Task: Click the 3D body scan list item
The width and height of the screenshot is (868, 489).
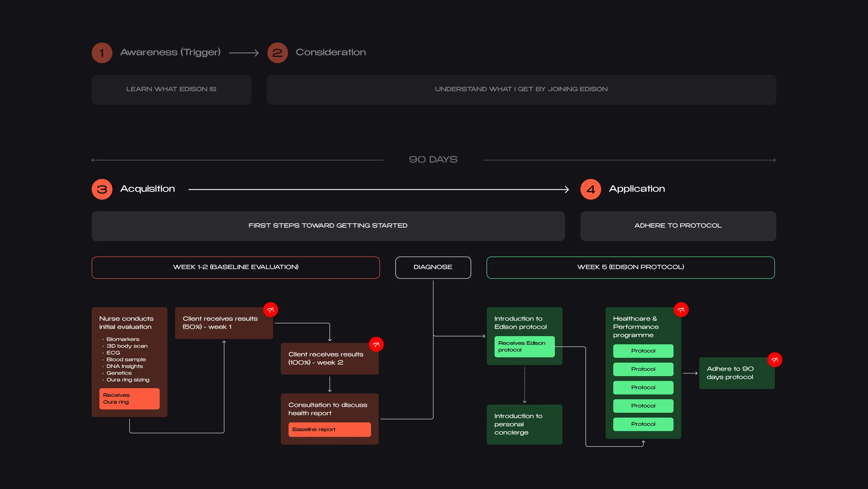Action: click(127, 346)
